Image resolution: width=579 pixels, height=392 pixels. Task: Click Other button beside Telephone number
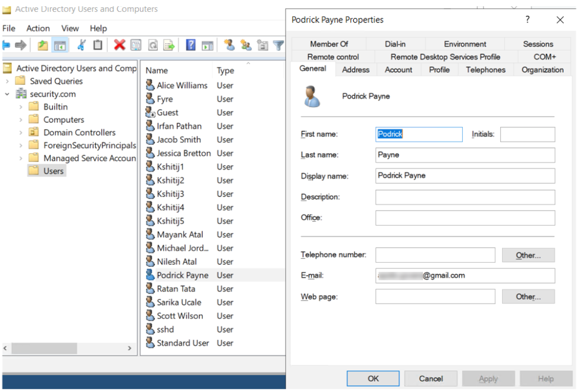pos(528,255)
